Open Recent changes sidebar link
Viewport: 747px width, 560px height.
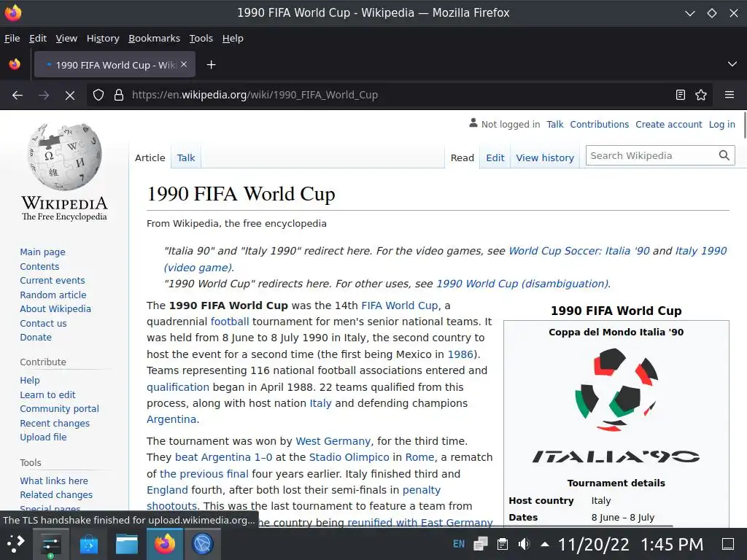(x=55, y=424)
